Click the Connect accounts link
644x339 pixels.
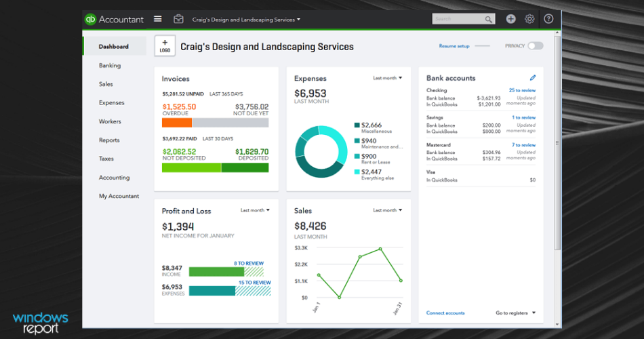coord(445,313)
